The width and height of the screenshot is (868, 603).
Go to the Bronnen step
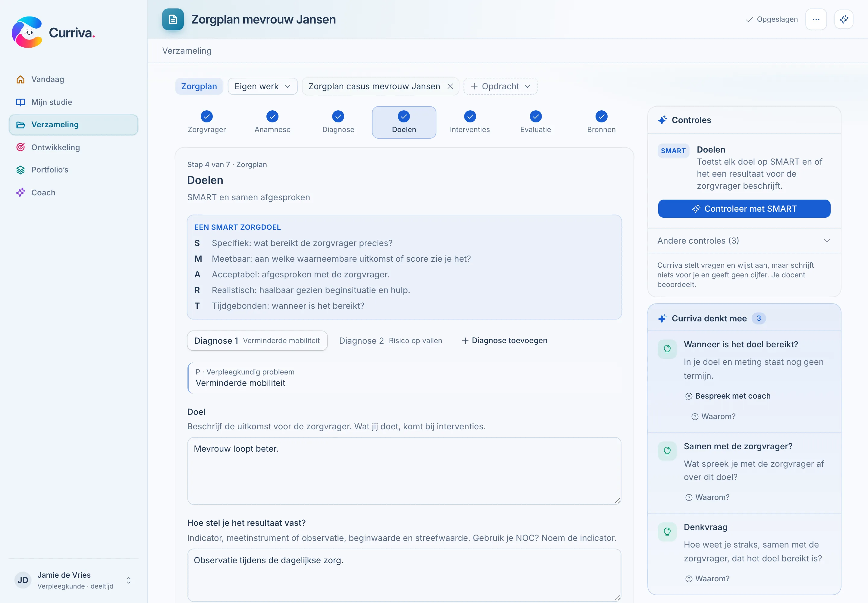tap(601, 122)
